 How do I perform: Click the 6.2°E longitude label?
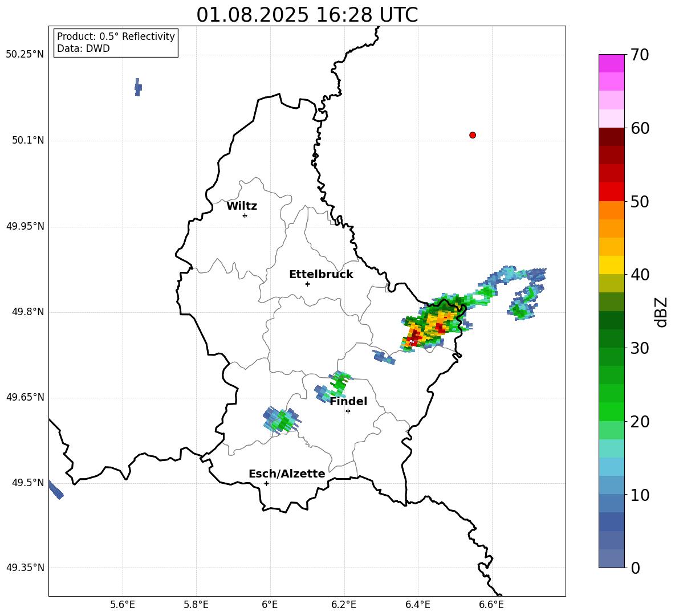(344, 605)
